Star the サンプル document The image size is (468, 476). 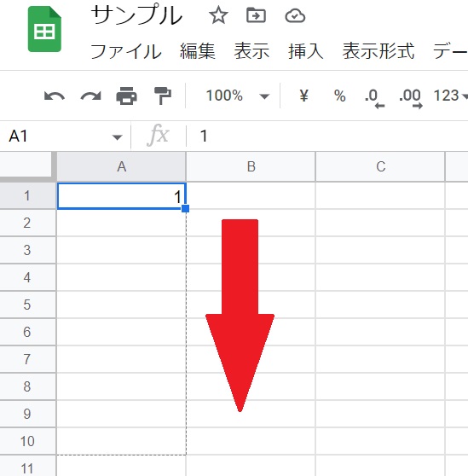(x=218, y=16)
